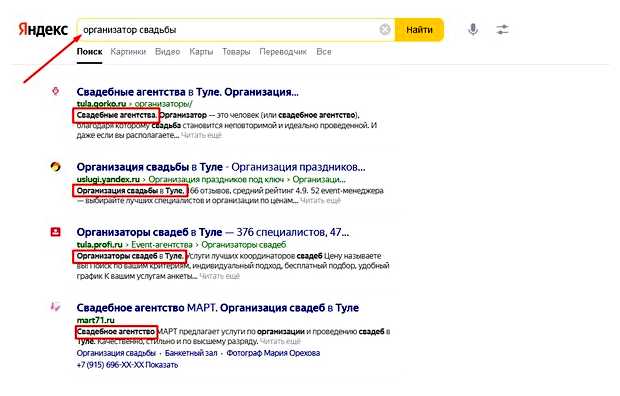Open the Переводчик tab
The width and height of the screenshot is (620, 396).
(283, 52)
